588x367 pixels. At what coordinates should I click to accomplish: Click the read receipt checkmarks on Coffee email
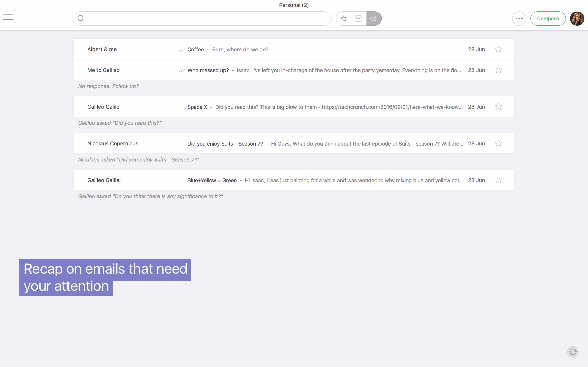coord(182,50)
